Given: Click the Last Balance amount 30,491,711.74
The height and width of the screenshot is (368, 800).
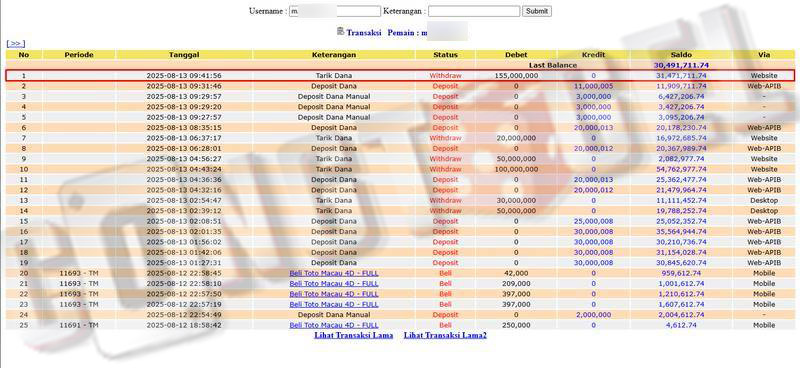Looking at the screenshot, I should [681, 65].
